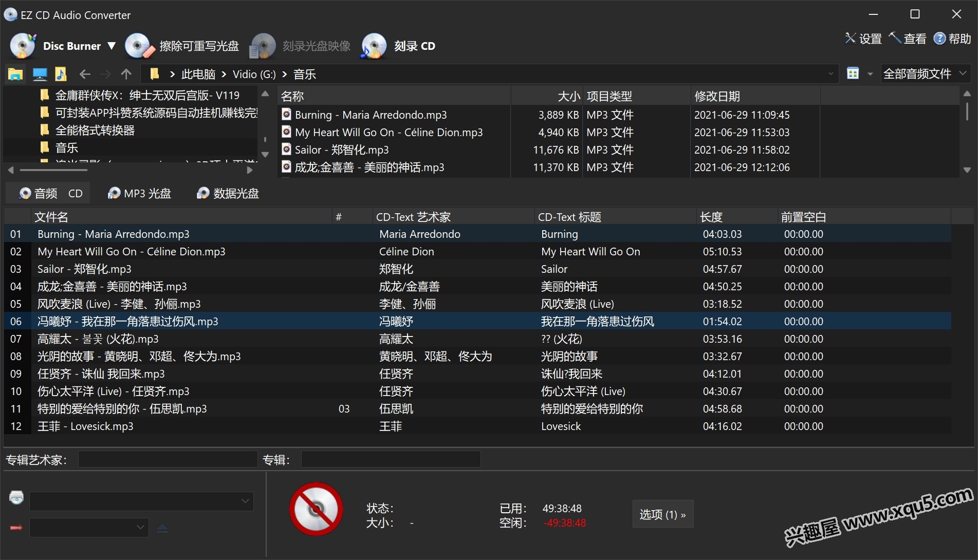Screen dimensions: 978x560
Task: Click the 文件名 column header
Action: tap(182, 217)
